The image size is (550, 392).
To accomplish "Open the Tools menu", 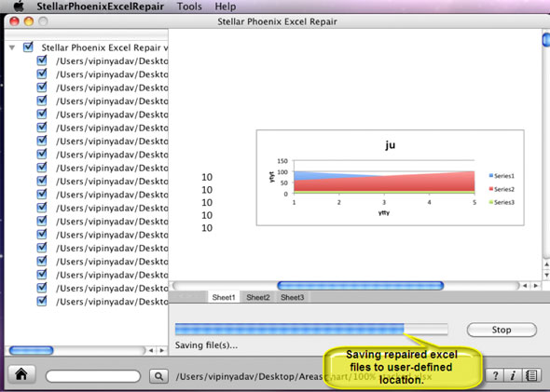I will (189, 7).
